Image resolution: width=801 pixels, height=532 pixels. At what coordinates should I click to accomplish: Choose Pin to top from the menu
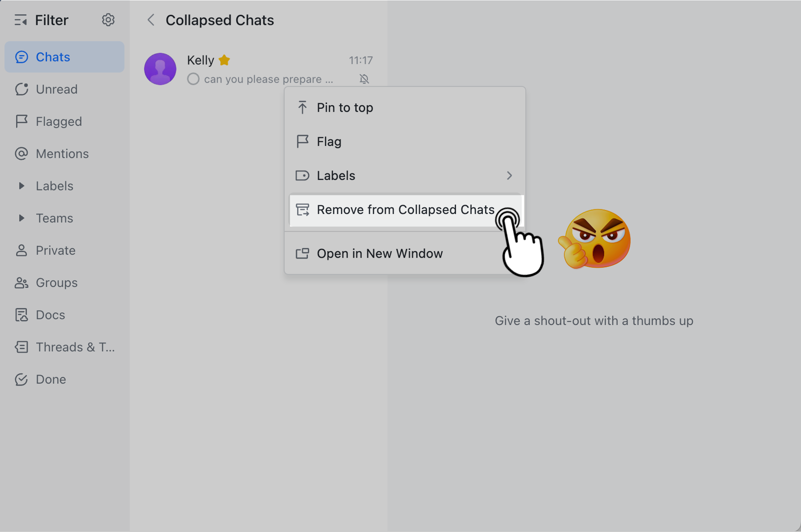click(x=345, y=108)
